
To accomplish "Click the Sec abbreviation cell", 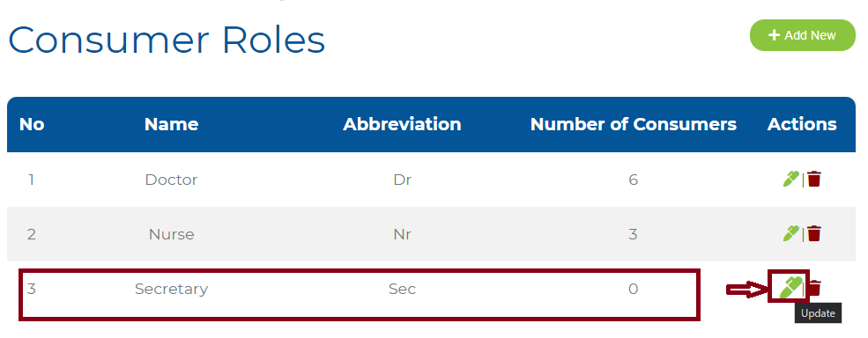I will click(x=402, y=289).
